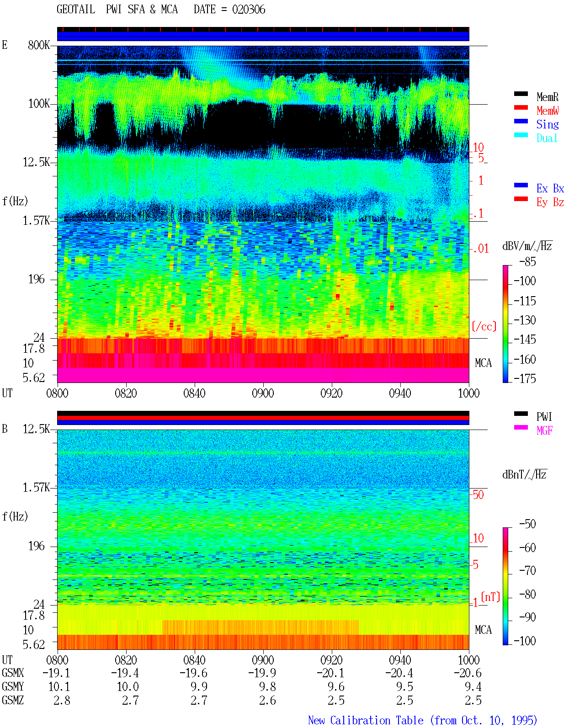
Task: Click the '12.5K' label on the B panel
Action: pos(37,429)
